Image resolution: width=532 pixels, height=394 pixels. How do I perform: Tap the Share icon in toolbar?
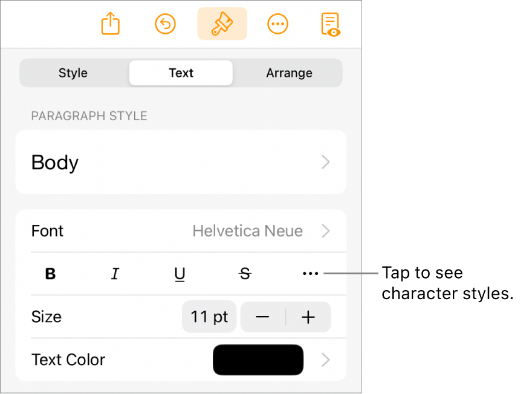point(110,24)
